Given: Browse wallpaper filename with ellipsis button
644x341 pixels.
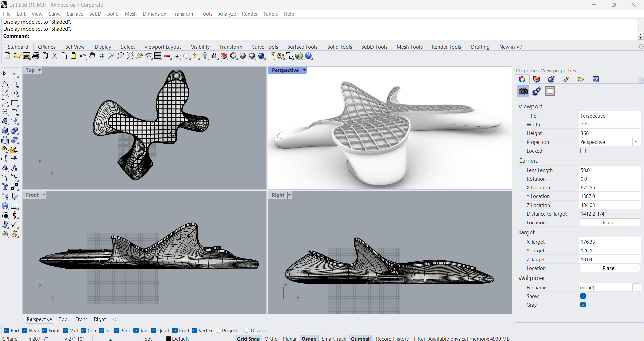Looking at the screenshot, I should [x=636, y=288].
